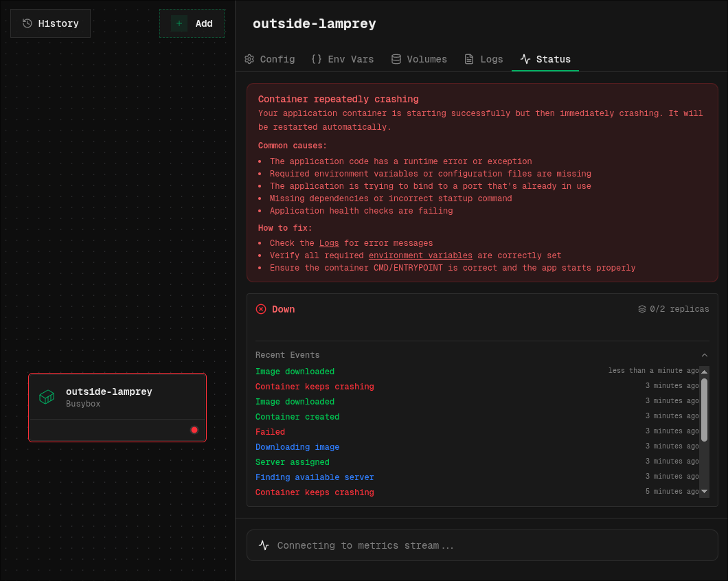Switch to the Volumes tab
The height and width of the screenshot is (581, 728).
(419, 59)
